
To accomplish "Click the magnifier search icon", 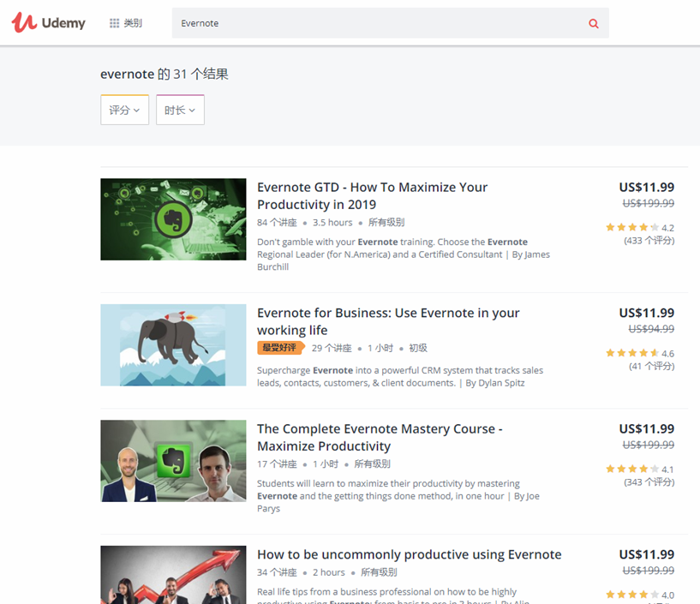I will [x=594, y=24].
